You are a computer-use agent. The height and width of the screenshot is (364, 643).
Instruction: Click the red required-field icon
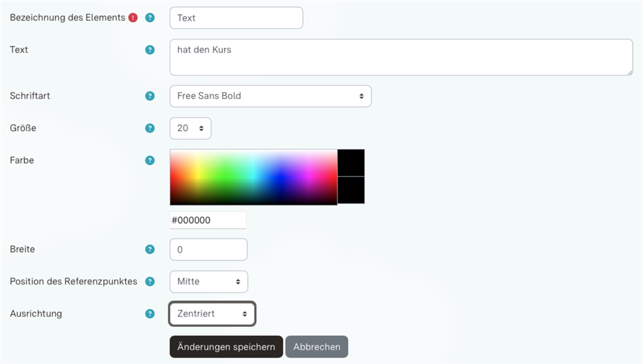[133, 18]
